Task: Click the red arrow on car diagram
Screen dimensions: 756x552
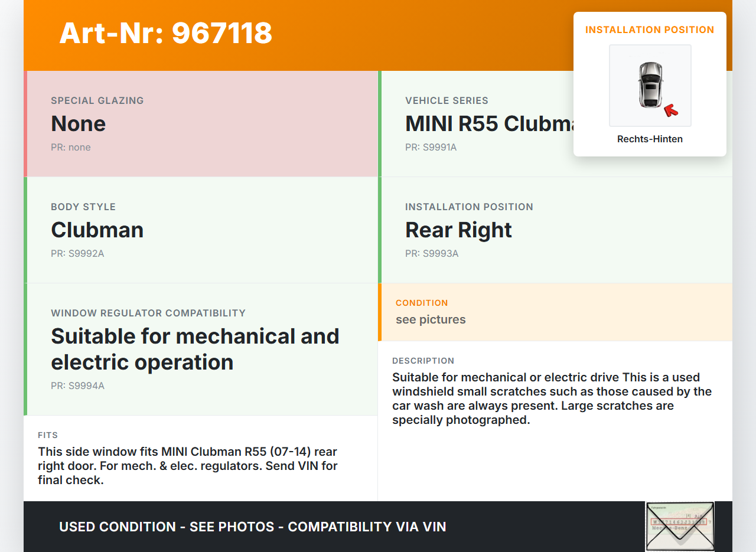Action: [670, 110]
